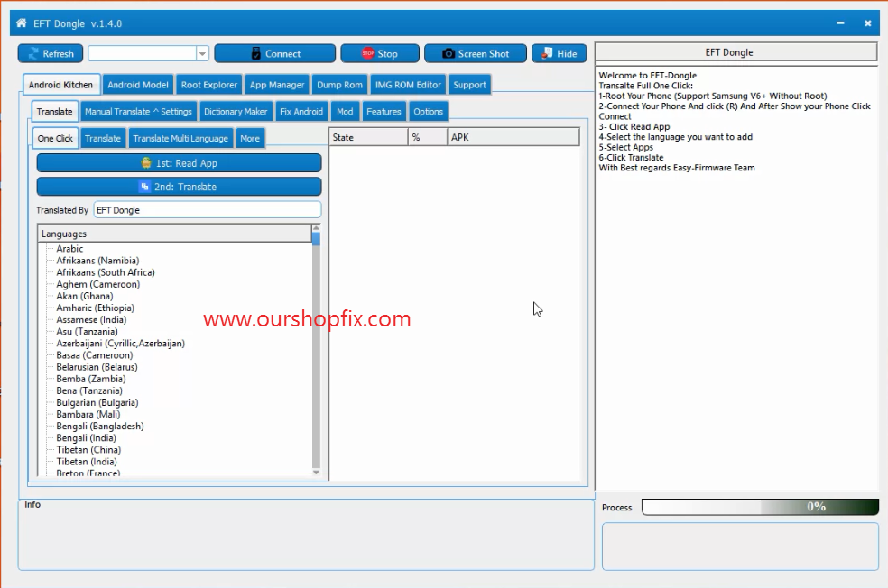The height and width of the screenshot is (588, 888).
Task: Click the Process progress bar
Action: pyautogui.click(x=760, y=507)
